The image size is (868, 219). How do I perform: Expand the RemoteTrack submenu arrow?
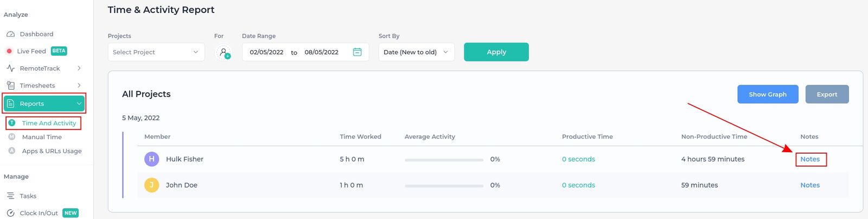pos(79,68)
